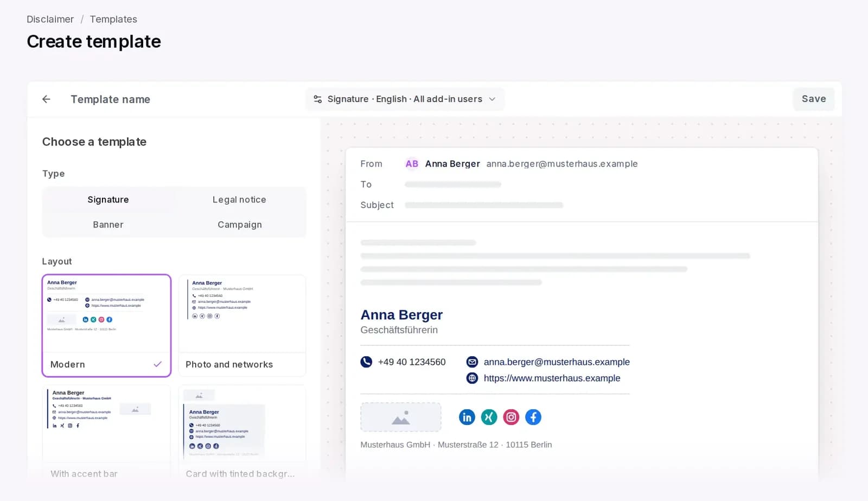The height and width of the screenshot is (501, 868).
Task: Click the globe icon beside the website URL
Action: (x=472, y=378)
